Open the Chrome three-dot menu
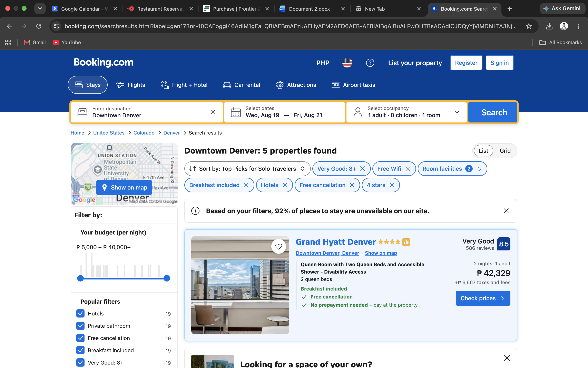 click(579, 26)
